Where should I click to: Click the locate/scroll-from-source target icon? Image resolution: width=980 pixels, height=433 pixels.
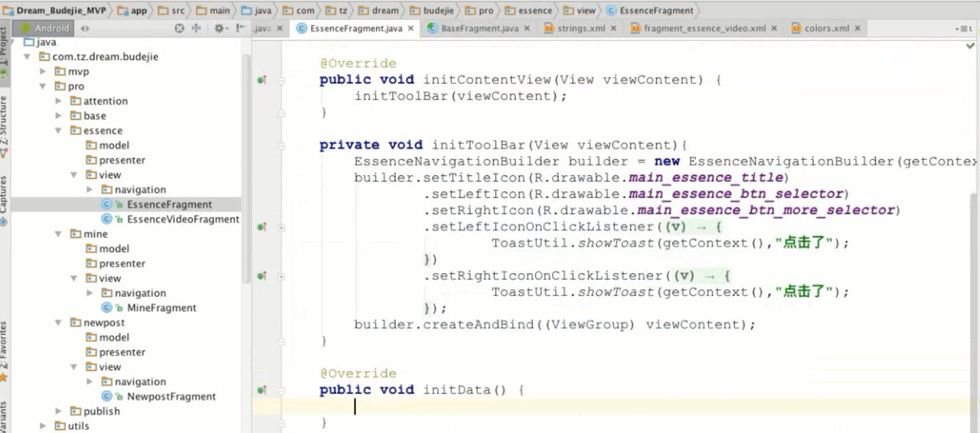(179, 28)
